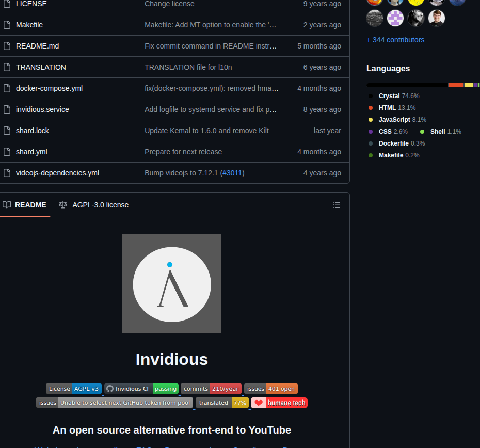Open the TRANSLATION file
480x448 pixels.
[41, 67]
